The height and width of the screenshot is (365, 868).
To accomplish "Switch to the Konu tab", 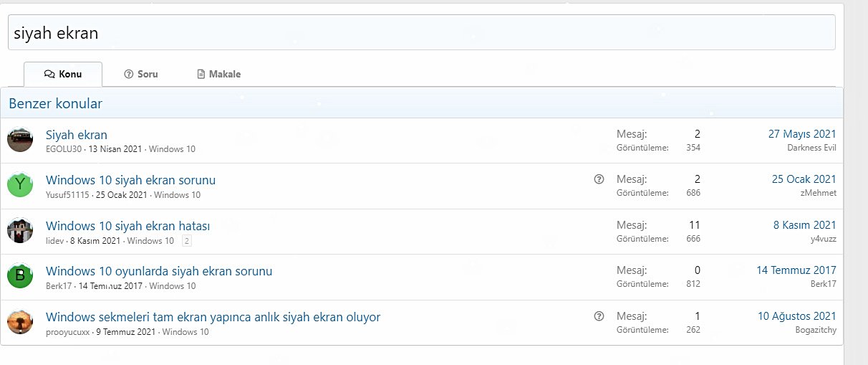I will (x=63, y=74).
